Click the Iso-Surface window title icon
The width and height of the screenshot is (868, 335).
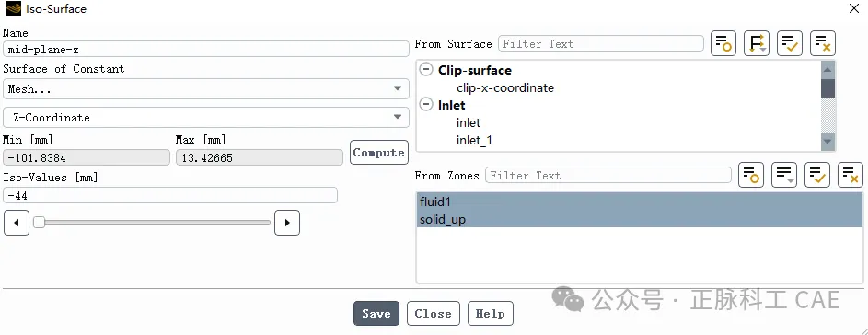tap(13, 9)
